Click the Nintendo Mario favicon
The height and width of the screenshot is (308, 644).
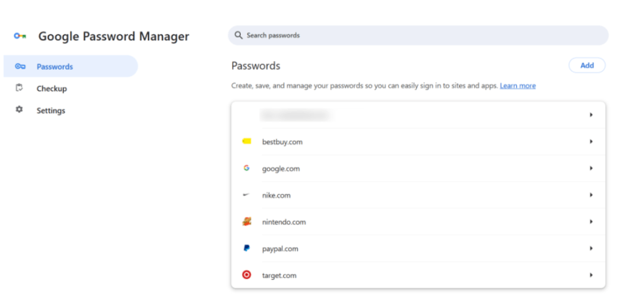tap(247, 222)
